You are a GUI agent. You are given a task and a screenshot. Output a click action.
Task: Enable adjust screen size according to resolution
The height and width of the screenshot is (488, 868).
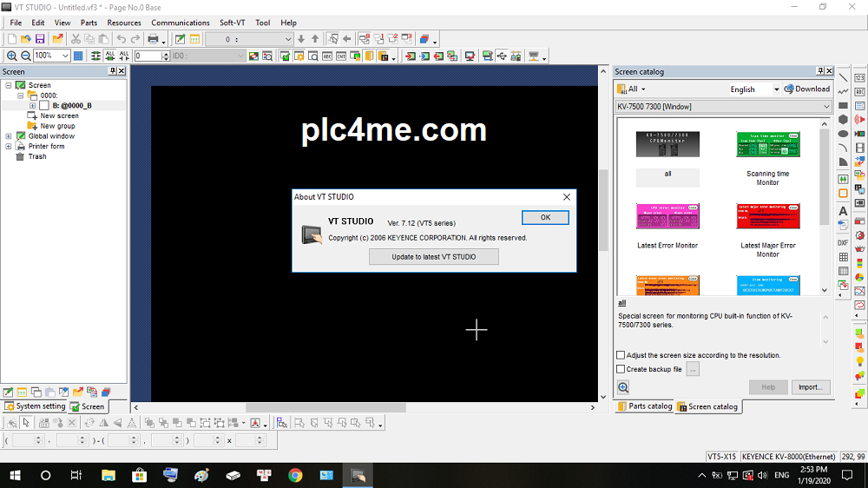point(621,355)
